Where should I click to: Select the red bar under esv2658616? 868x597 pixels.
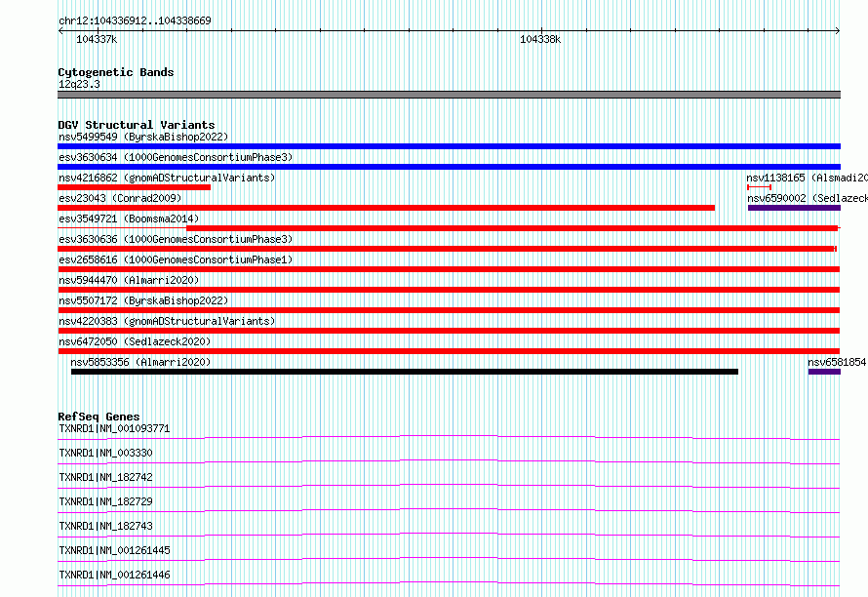tap(449, 269)
